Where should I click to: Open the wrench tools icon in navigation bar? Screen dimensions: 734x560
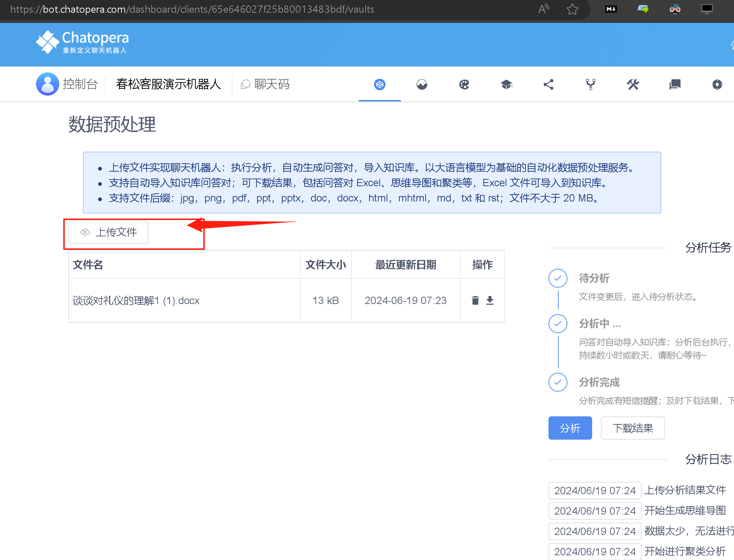coord(633,85)
